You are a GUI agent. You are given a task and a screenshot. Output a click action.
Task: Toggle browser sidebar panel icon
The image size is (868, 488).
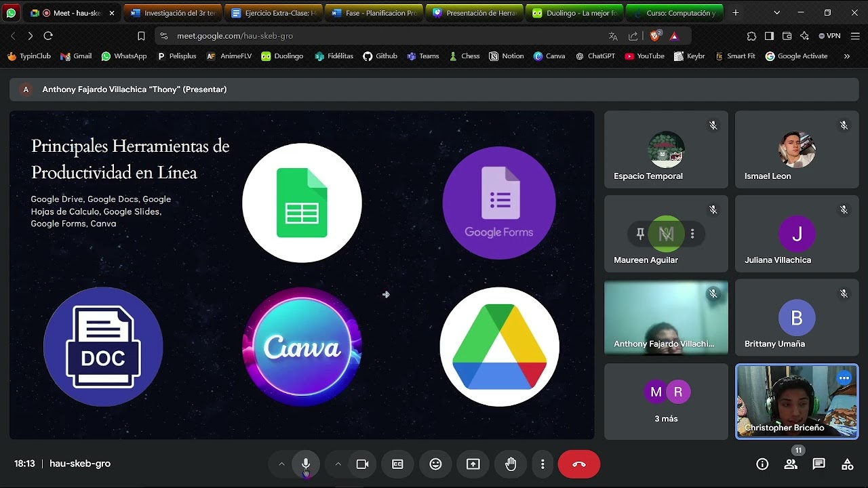[x=769, y=36]
